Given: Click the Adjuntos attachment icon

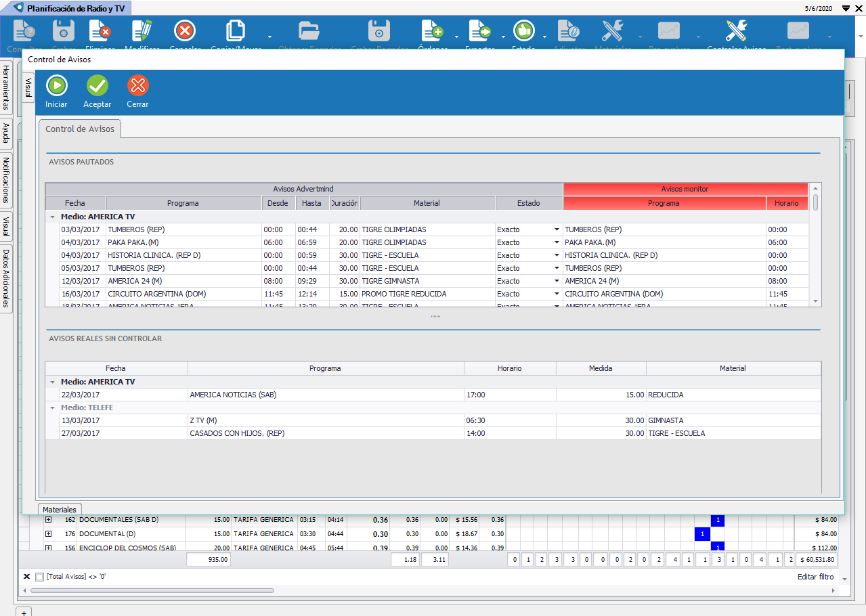Looking at the screenshot, I should pos(568,31).
